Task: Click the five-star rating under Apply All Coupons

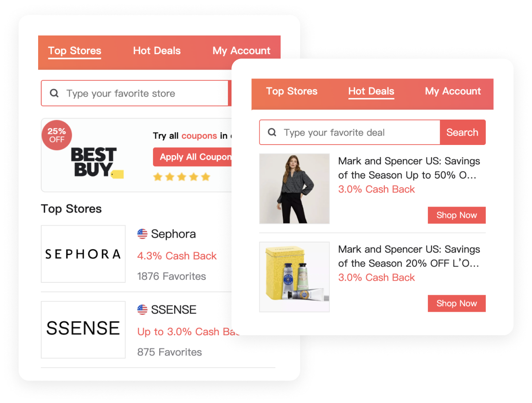Action: pyautogui.click(x=181, y=177)
